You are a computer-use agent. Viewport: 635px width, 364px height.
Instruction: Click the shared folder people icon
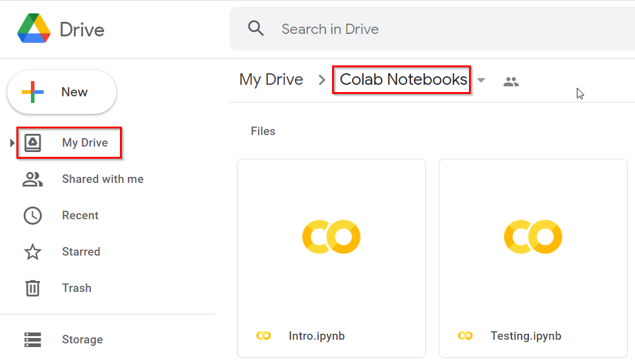(511, 81)
